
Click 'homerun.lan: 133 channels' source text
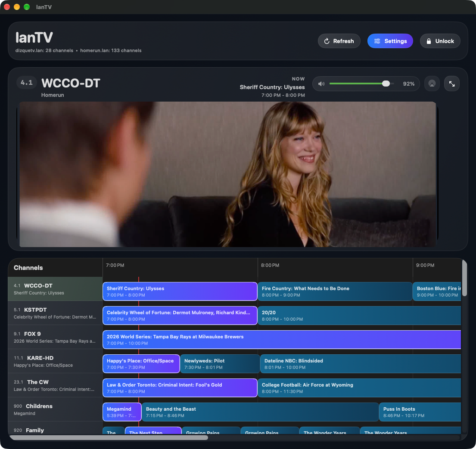pyautogui.click(x=111, y=50)
